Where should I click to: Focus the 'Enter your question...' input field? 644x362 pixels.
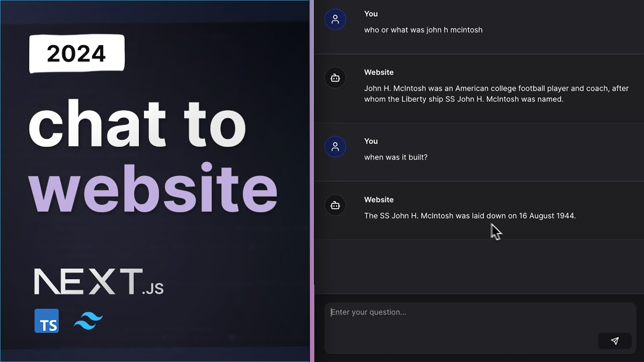(x=480, y=328)
